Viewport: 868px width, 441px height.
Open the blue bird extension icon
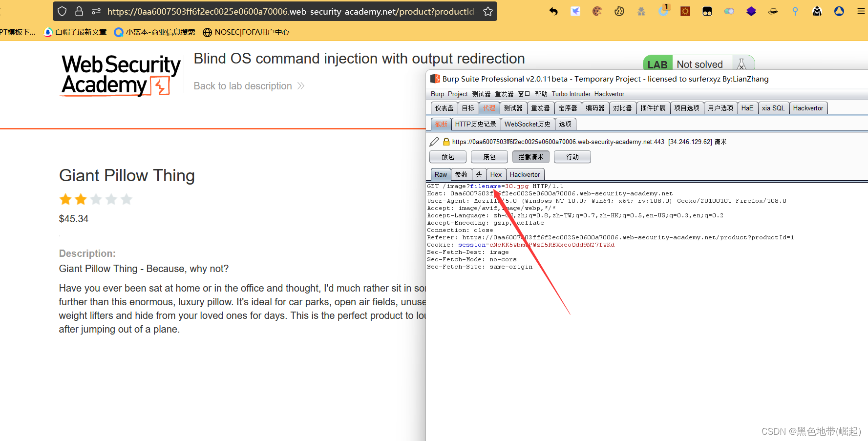point(575,11)
